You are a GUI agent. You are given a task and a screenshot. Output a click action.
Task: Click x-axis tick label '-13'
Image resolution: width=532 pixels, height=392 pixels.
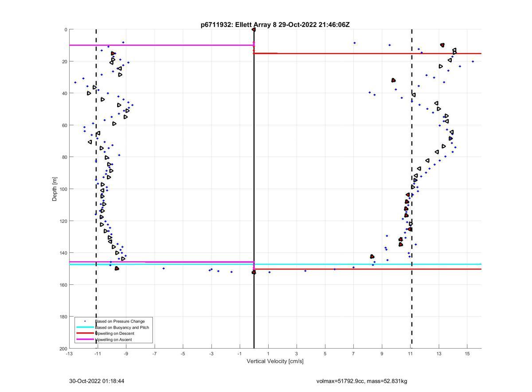[69, 354]
